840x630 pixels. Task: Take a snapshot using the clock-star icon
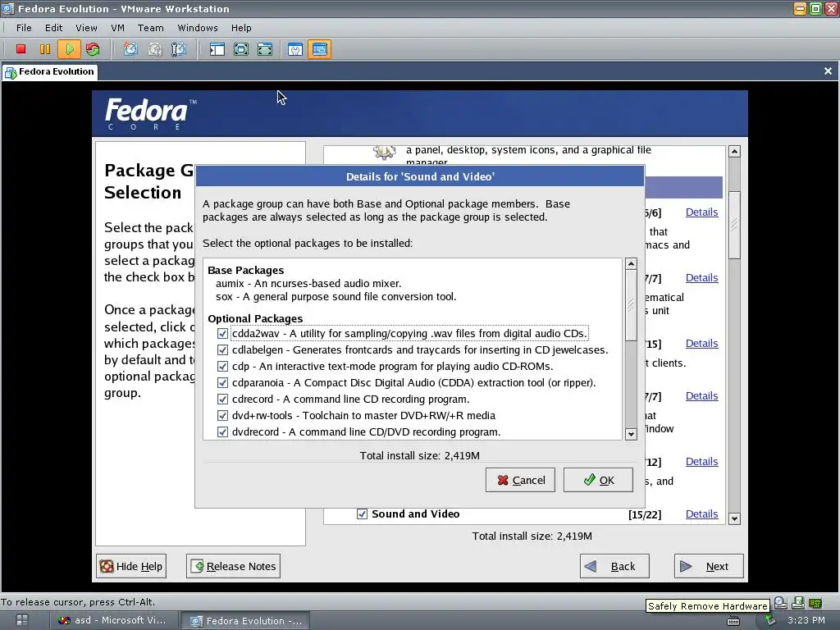point(130,49)
